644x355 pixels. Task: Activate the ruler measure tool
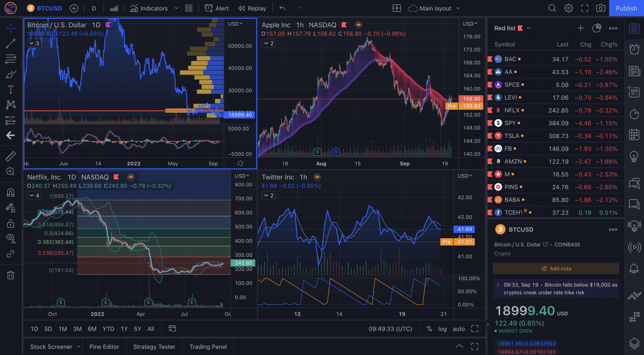pos(11,156)
